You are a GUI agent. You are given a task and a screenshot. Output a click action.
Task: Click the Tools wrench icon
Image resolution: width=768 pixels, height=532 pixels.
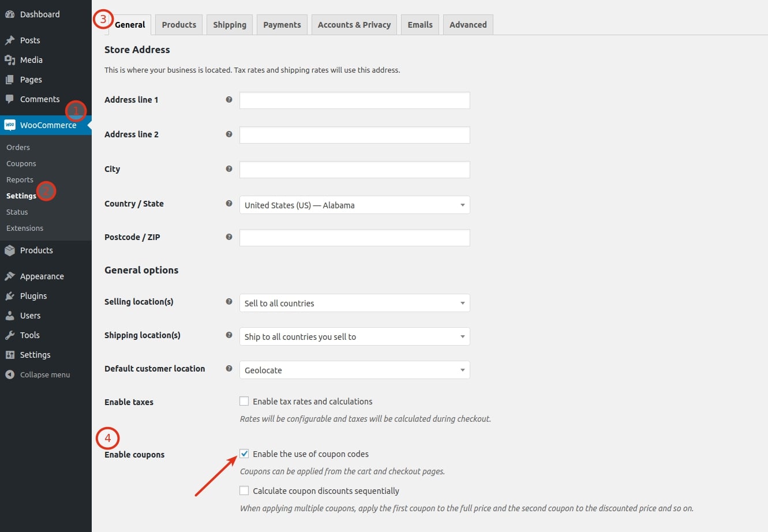click(x=10, y=335)
